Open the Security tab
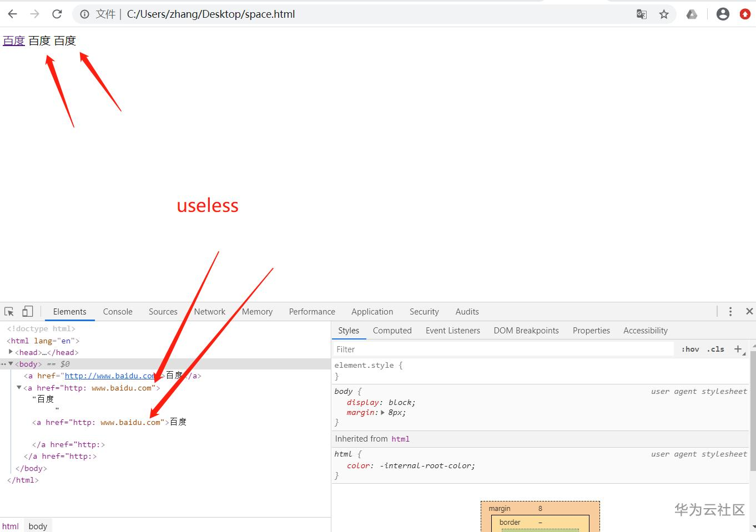 [424, 312]
